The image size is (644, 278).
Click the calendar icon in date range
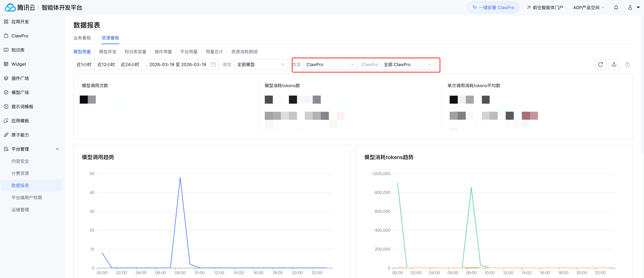click(x=213, y=64)
